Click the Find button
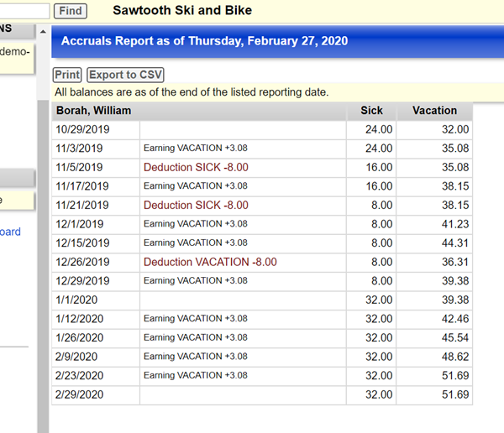 tap(71, 11)
